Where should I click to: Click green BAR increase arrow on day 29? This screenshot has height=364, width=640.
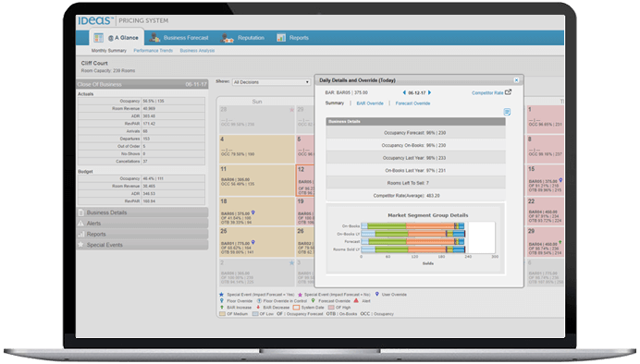[x=560, y=242]
